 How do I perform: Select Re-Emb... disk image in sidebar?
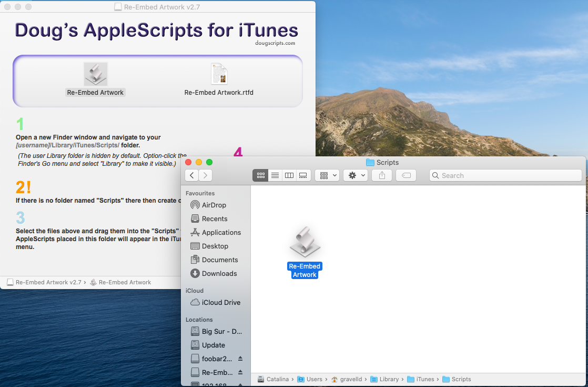[211, 372]
